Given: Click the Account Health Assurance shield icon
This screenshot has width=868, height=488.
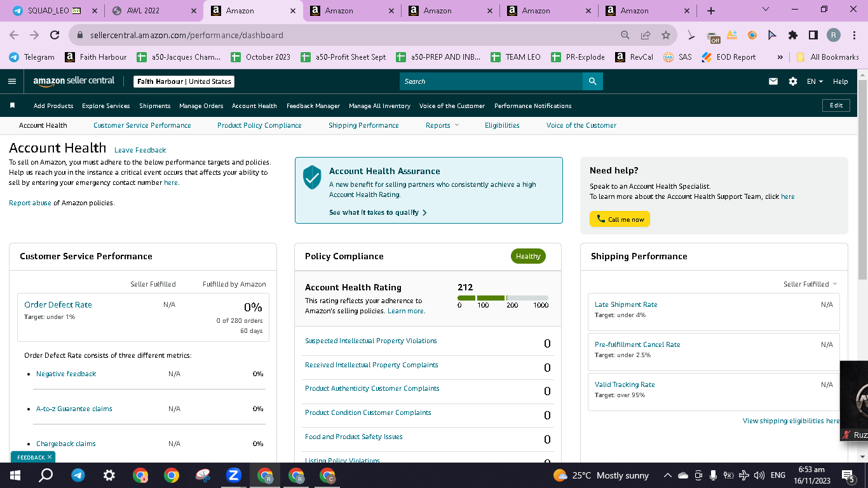Looking at the screenshot, I should pyautogui.click(x=312, y=177).
